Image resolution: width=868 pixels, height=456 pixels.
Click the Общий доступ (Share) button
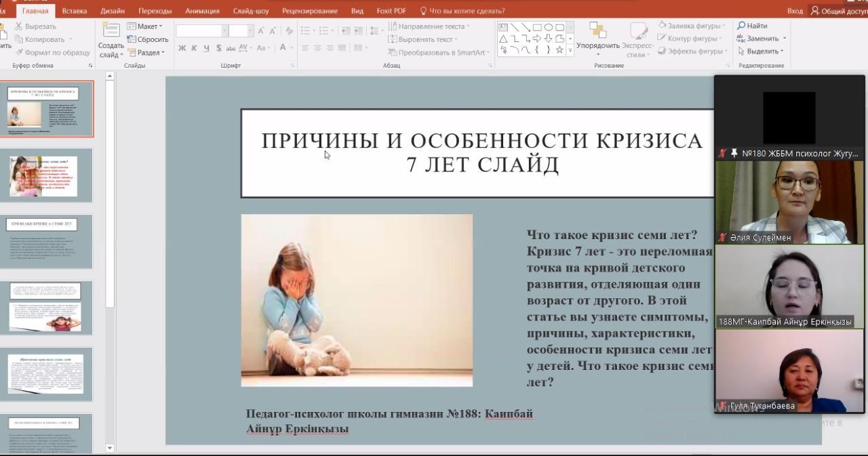pyautogui.click(x=838, y=11)
